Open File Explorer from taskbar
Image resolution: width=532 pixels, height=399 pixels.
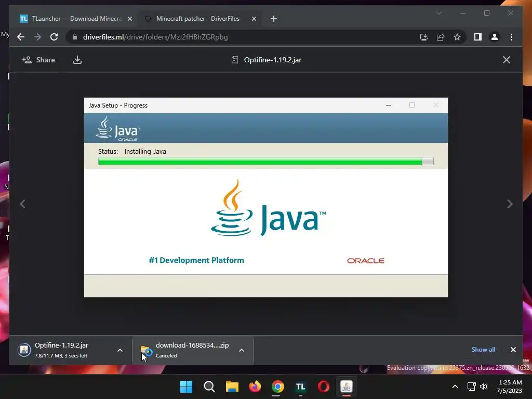pyautogui.click(x=232, y=387)
